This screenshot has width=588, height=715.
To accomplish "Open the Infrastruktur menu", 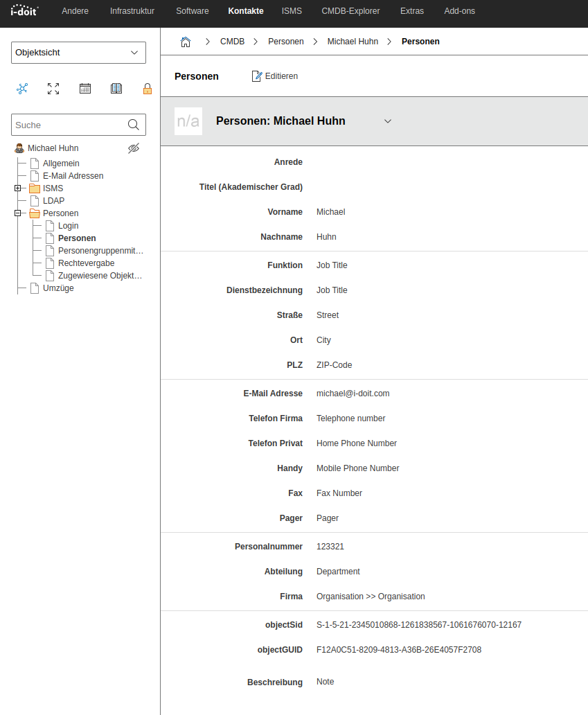I will point(132,11).
